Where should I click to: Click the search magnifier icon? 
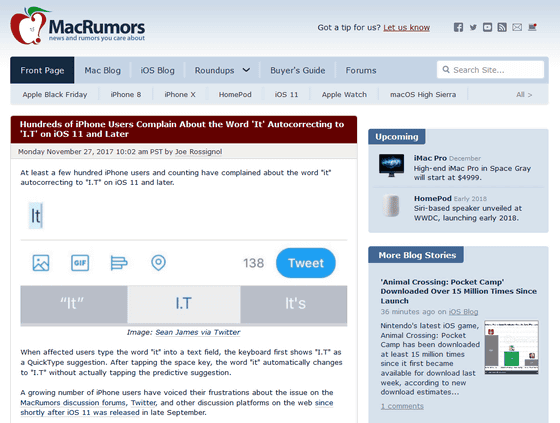click(446, 69)
